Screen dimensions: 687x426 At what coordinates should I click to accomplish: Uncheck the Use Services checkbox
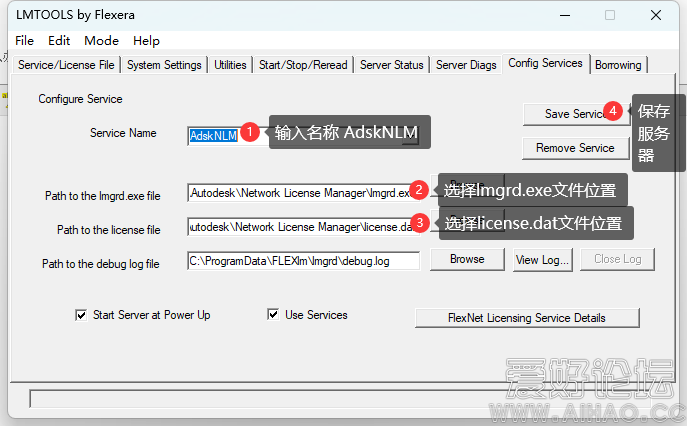[273, 315]
